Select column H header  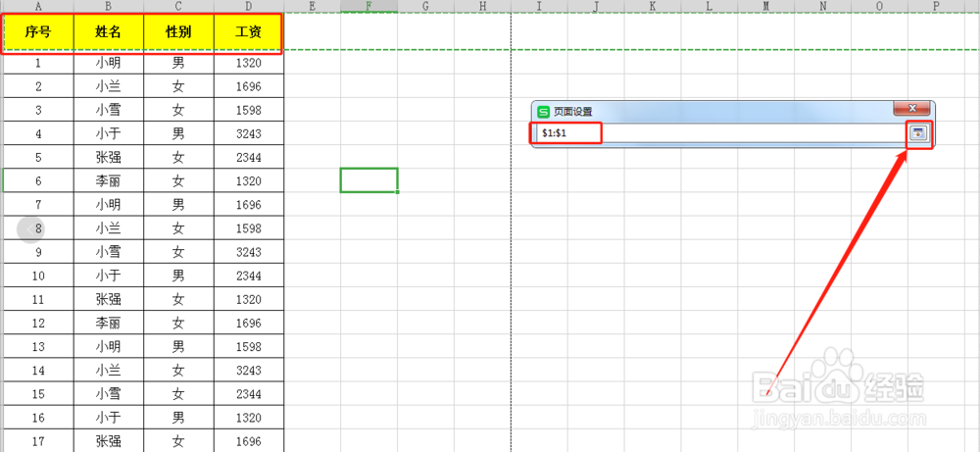(482, 6)
